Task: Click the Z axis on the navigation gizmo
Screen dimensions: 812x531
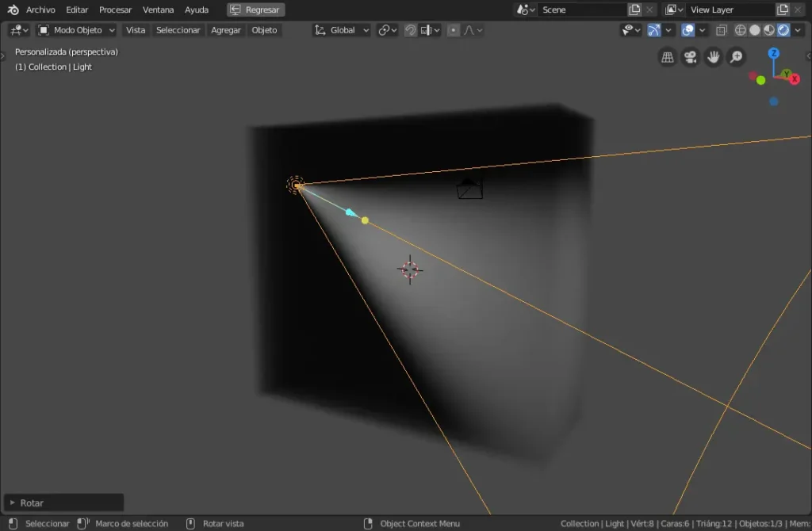Action: pyautogui.click(x=774, y=53)
